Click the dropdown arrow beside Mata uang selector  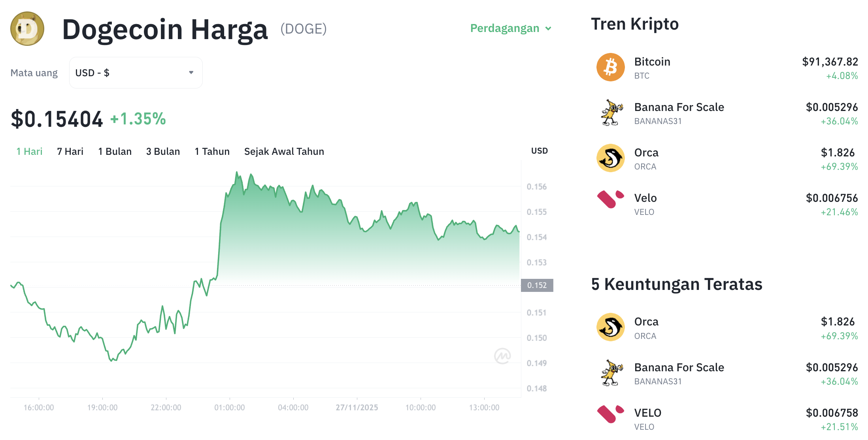click(191, 72)
